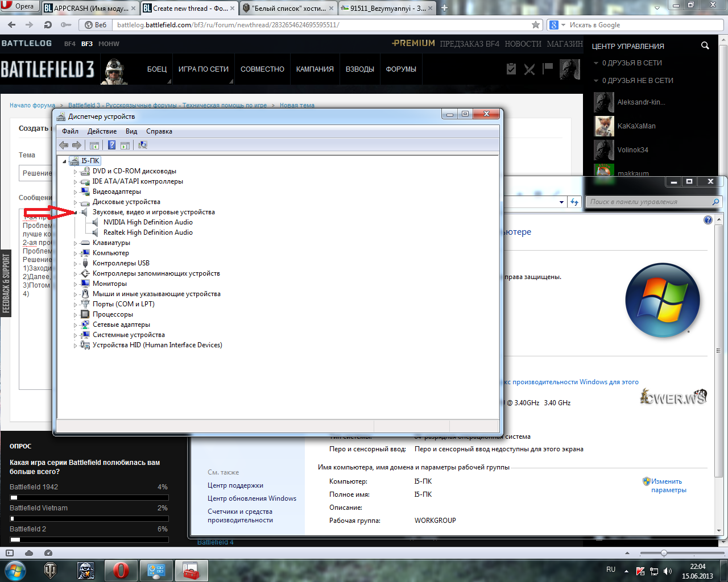The width and height of the screenshot is (728, 582).
Task: Open the Вид menu in Device Manager
Action: (x=131, y=131)
